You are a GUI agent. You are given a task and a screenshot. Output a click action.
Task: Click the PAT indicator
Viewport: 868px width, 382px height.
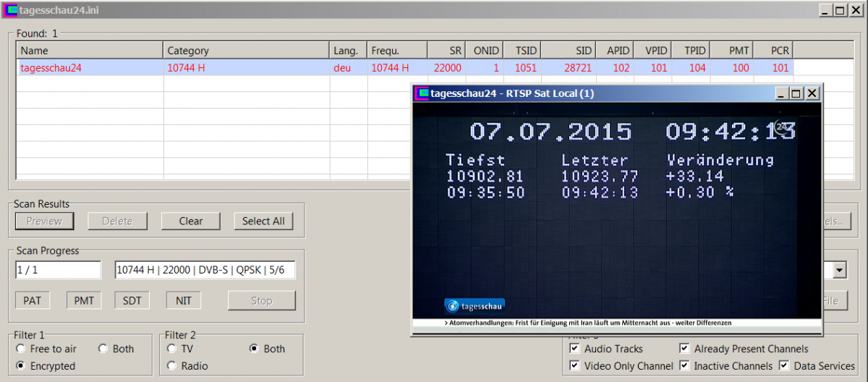pos(33,300)
